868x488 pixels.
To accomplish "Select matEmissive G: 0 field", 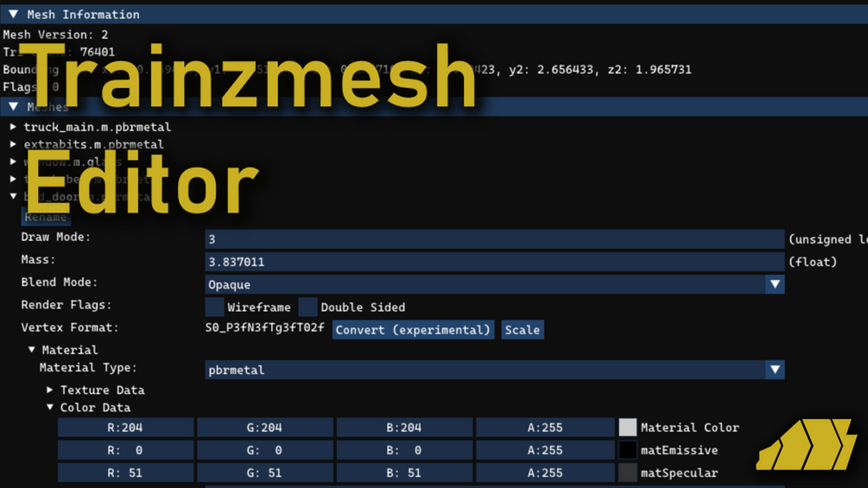I will 265,450.
